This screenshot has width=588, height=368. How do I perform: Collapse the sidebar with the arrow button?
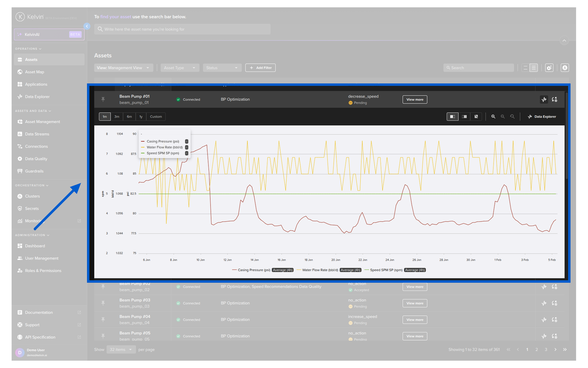(87, 26)
